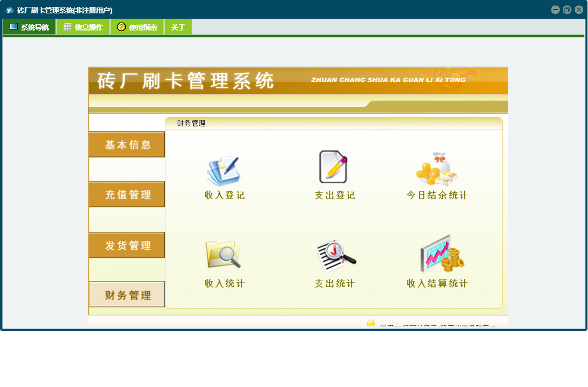The image size is (588, 387).
Task: Open the 关于 menu
Action: (x=178, y=27)
